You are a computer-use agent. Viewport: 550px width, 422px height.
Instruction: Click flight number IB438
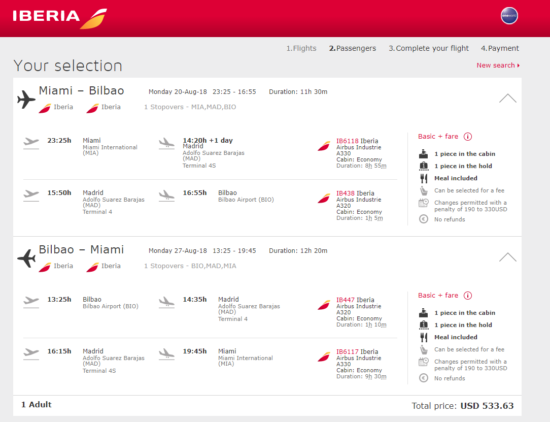[x=345, y=193]
